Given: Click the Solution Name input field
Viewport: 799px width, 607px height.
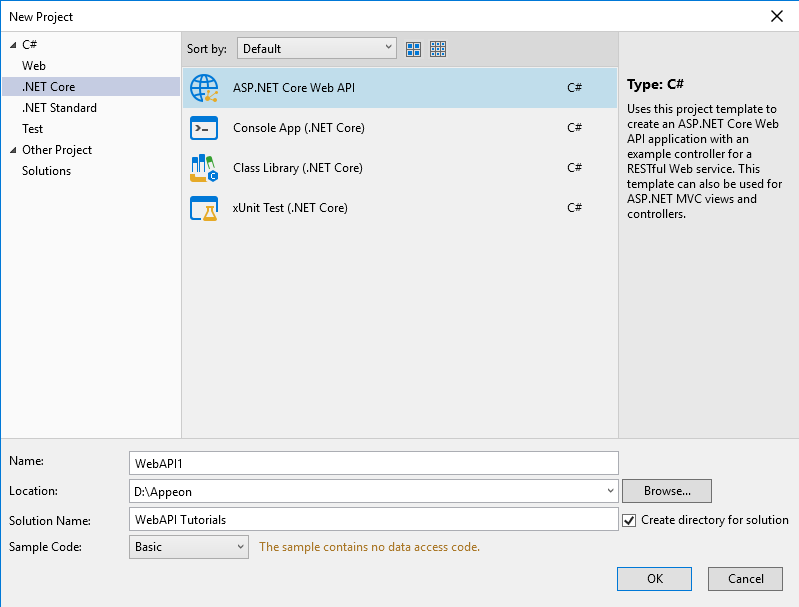Looking at the screenshot, I should (374, 520).
